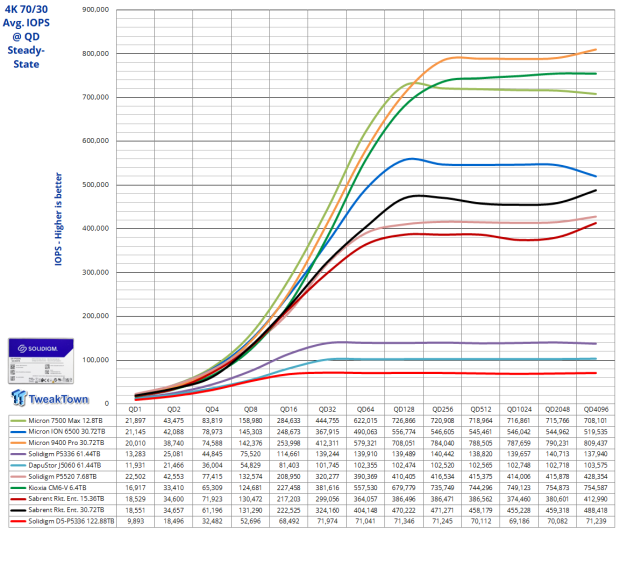
Task: Click the Micron 9400 Pro value 253,998
Action: 288,443
